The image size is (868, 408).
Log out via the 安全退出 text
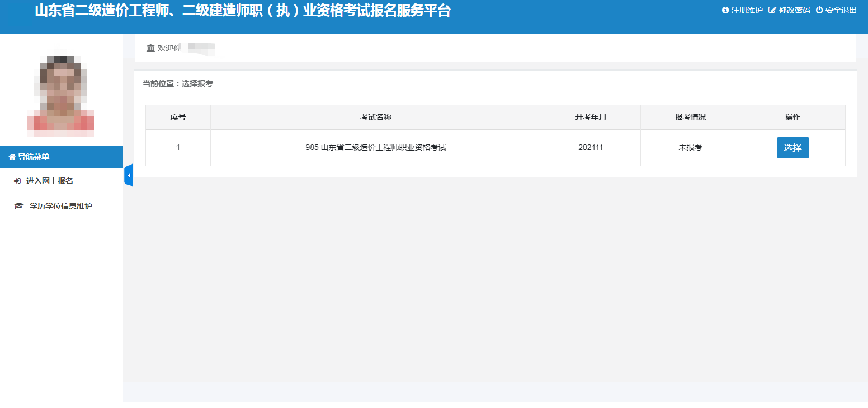[841, 10]
